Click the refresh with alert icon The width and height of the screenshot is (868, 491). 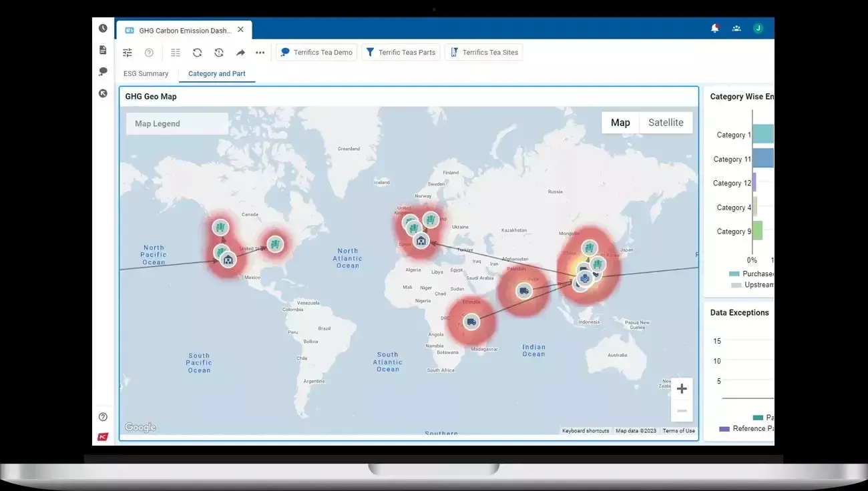tap(219, 53)
